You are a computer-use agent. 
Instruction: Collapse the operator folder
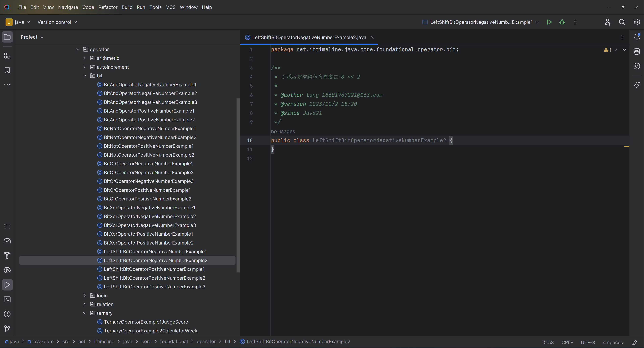point(78,49)
